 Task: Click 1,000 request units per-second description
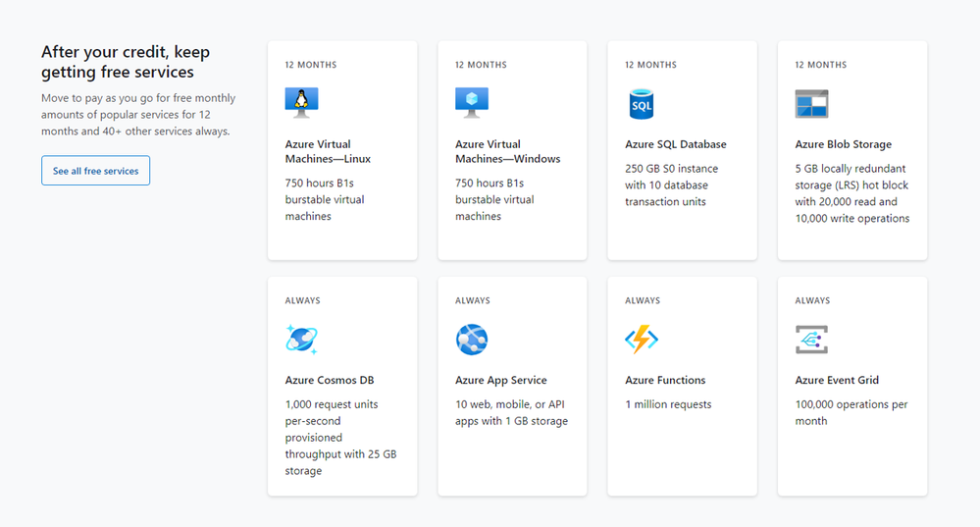[x=340, y=438]
